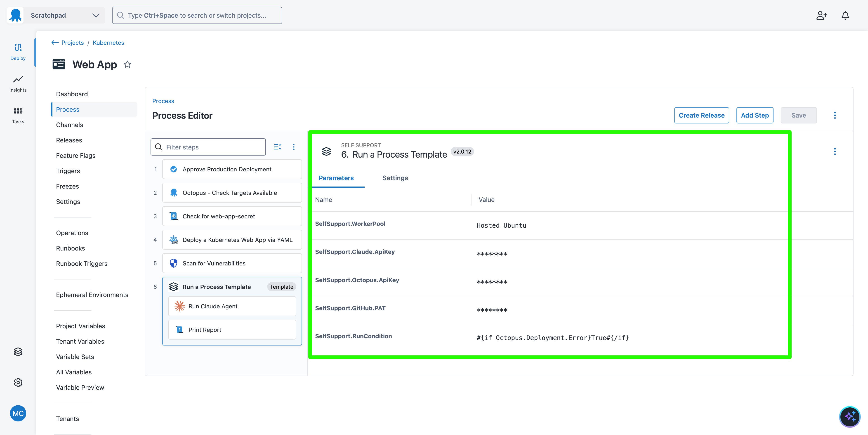868x435 pixels.
Task: Open Variable Preview page
Action: tap(80, 388)
